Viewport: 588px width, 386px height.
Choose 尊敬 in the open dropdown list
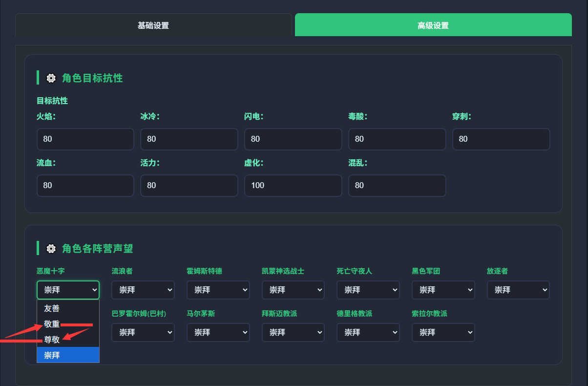coord(68,340)
